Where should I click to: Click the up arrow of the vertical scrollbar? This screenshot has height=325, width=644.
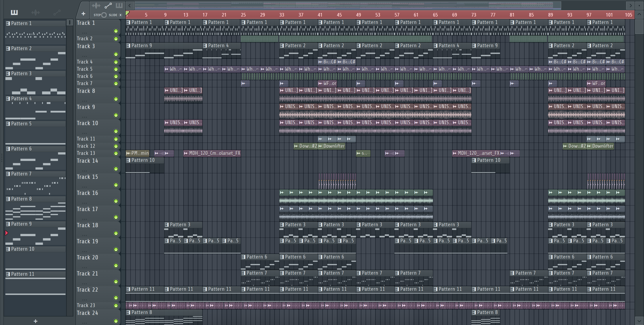[x=639, y=14]
